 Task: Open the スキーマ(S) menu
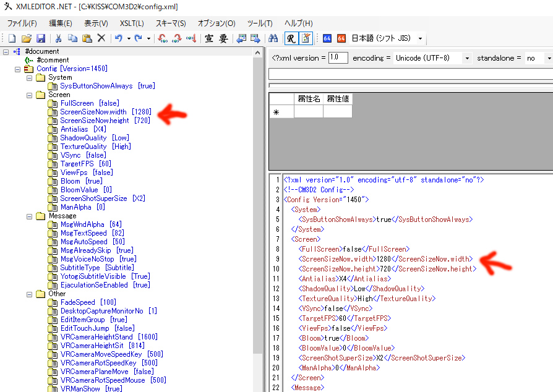pyautogui.click(x=171, y=23)
